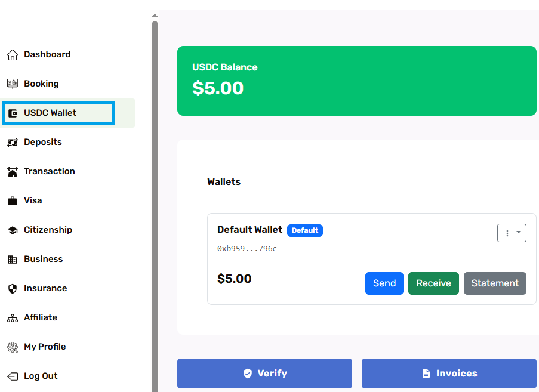Click the Booking screen icon
539x392 pixels.
click(x=13, y=84)
